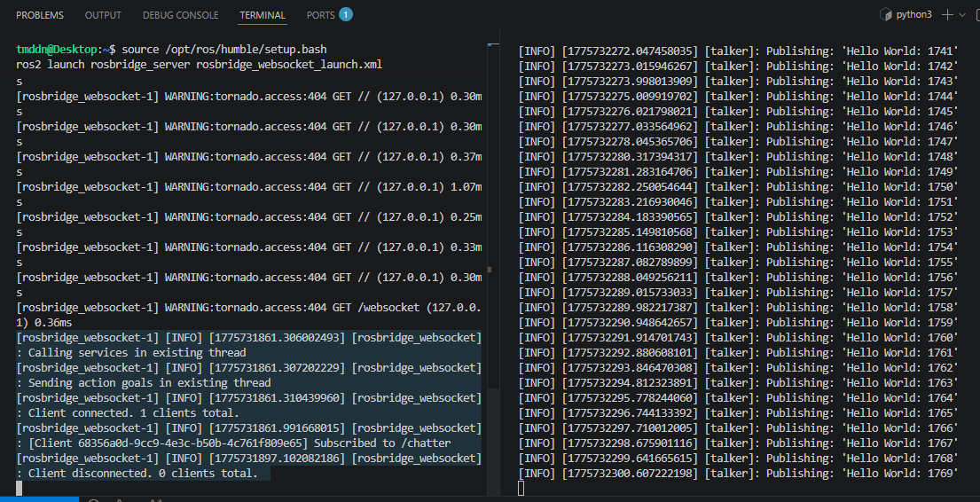Click the 'Hello World: 1752' log line
The width and height of the screenshot is (980, 502).
click(738, 217)
